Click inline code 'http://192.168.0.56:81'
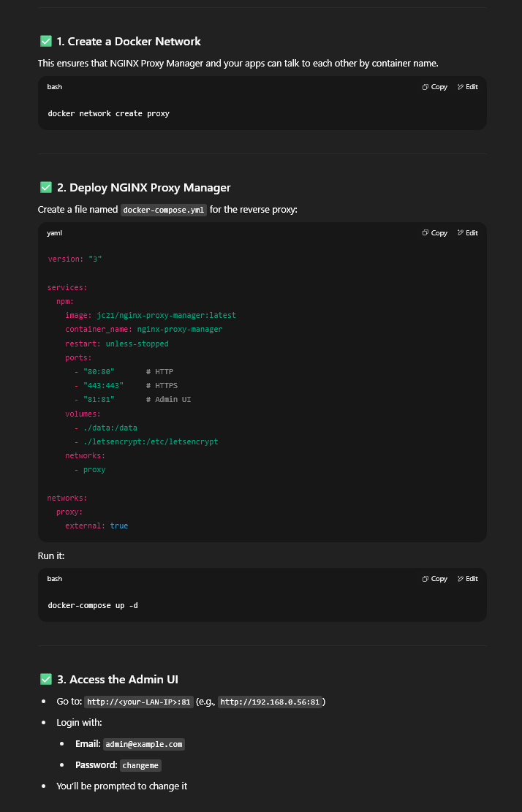Viewport: 522px width, 812px height. coord(271,702)
